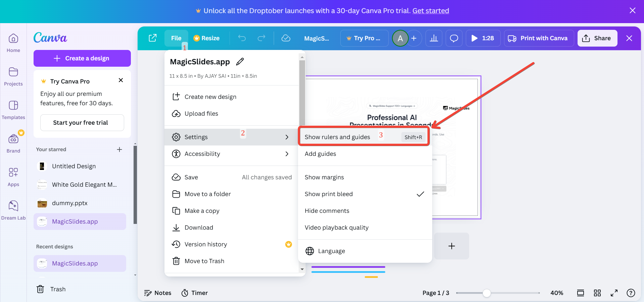Select Download from File menu

(199, 228)
